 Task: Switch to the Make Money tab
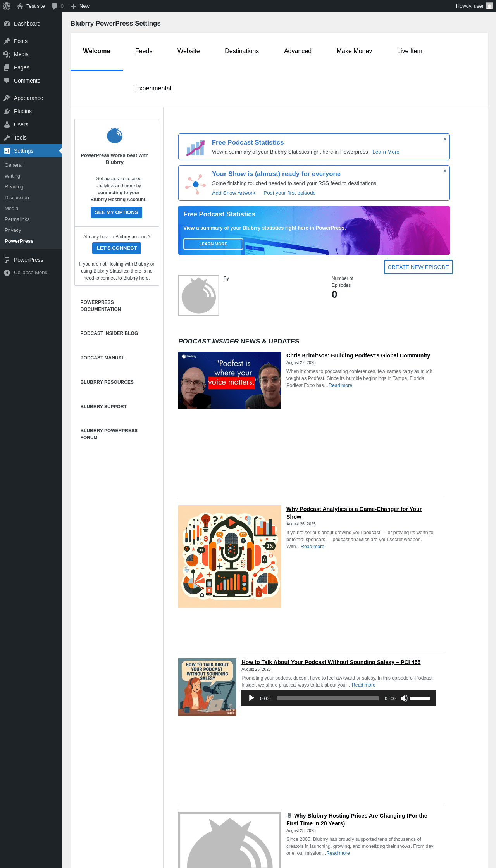[354, 51]
